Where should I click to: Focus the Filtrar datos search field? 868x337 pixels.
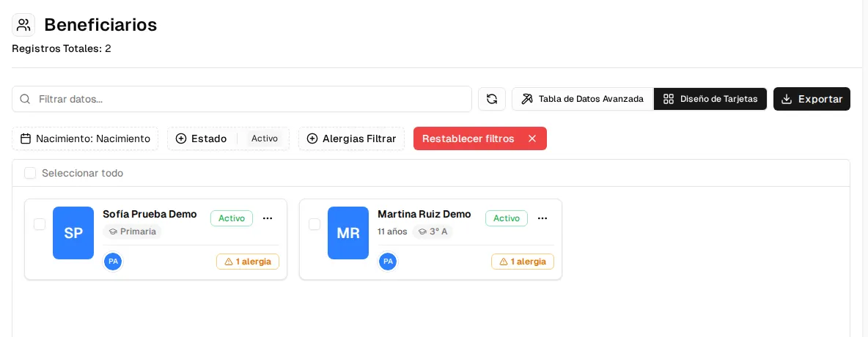point(241,99)
